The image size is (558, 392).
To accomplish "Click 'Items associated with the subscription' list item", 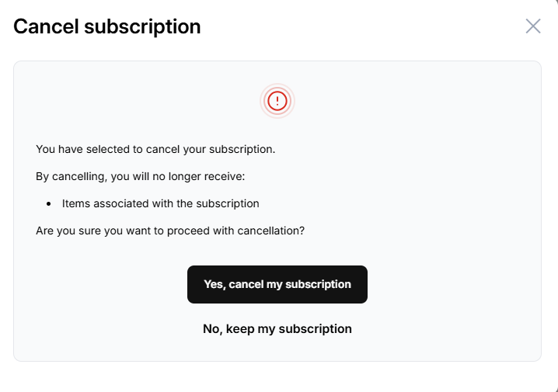I will (160, 203).
